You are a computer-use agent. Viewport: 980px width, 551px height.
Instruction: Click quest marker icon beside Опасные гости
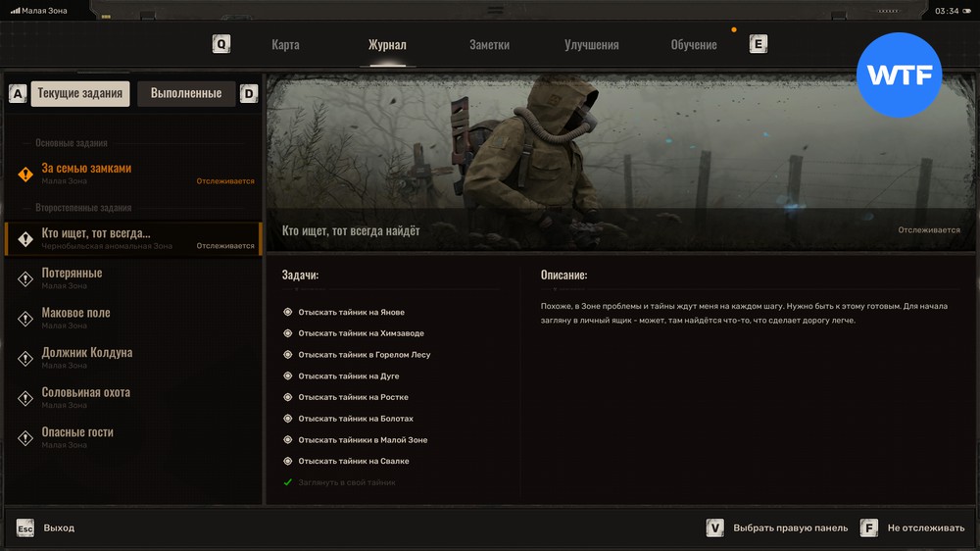25,437
